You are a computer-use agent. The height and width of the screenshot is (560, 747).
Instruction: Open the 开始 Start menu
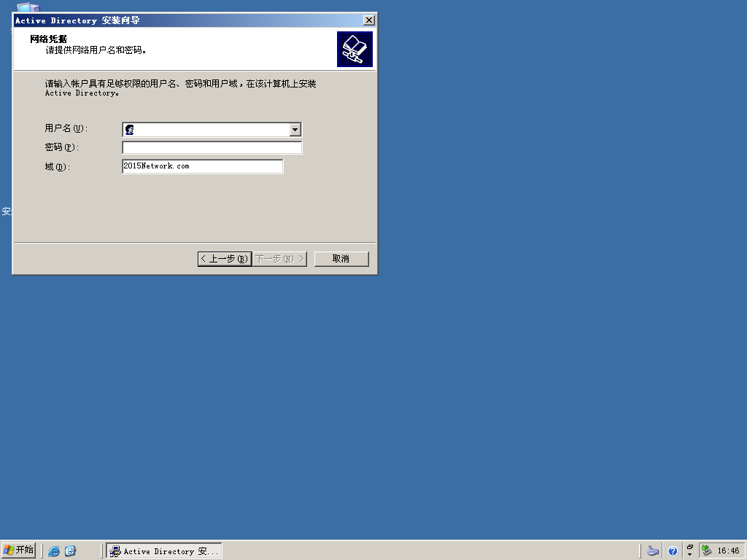(x=18, y=550)
